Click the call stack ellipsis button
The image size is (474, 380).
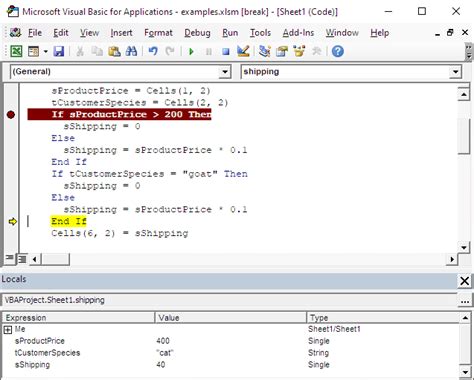(465, 300)
